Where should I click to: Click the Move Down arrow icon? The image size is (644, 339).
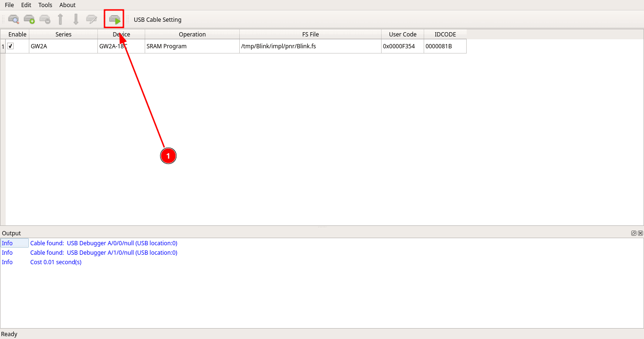pyautogui.click(x=76, y=19)
